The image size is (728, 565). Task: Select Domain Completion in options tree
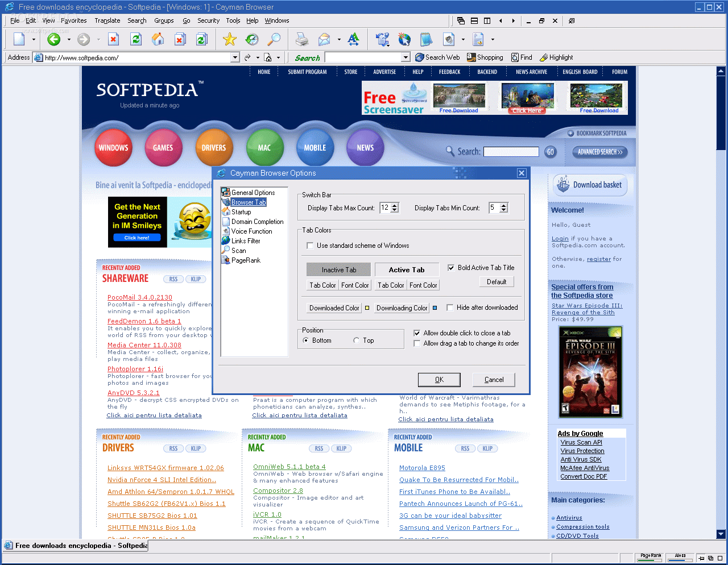point(258,222)
